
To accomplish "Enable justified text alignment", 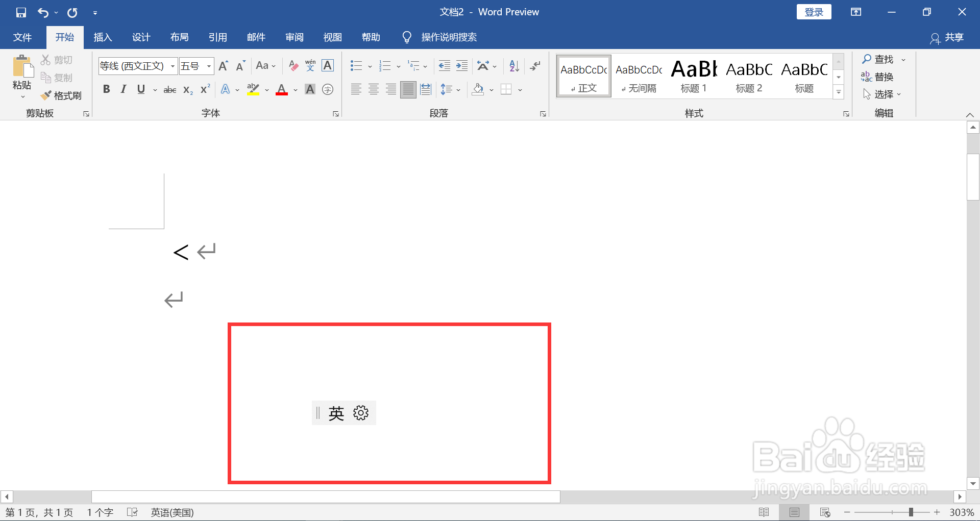I will coord(408,90).
